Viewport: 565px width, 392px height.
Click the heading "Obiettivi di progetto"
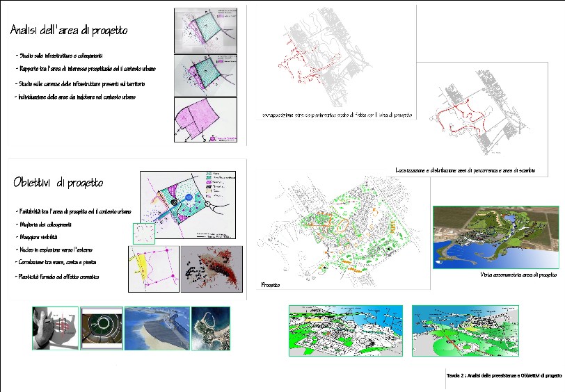click(58, 183)
